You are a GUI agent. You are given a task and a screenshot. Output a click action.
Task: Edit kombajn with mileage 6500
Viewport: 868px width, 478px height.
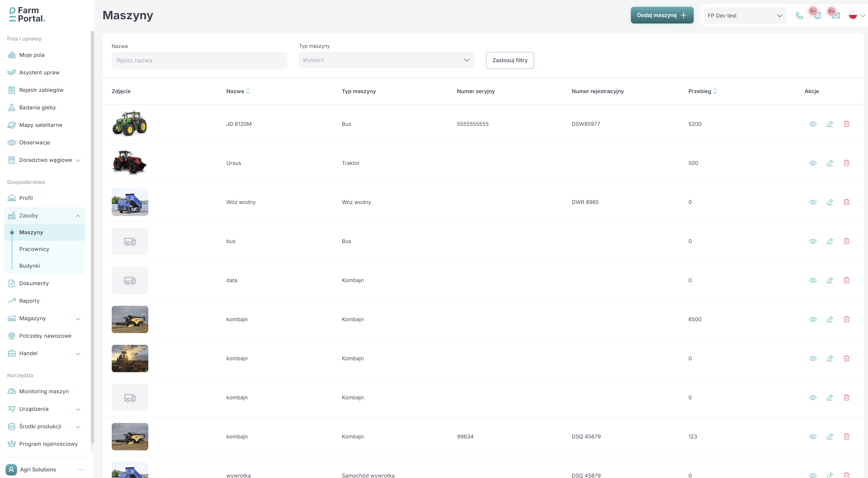pos(830,319)
